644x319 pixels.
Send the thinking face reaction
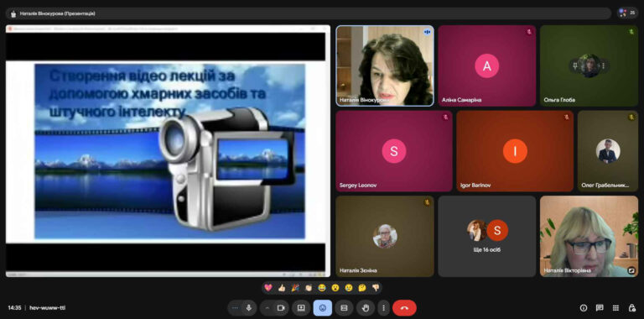click(x=362, y=288)
